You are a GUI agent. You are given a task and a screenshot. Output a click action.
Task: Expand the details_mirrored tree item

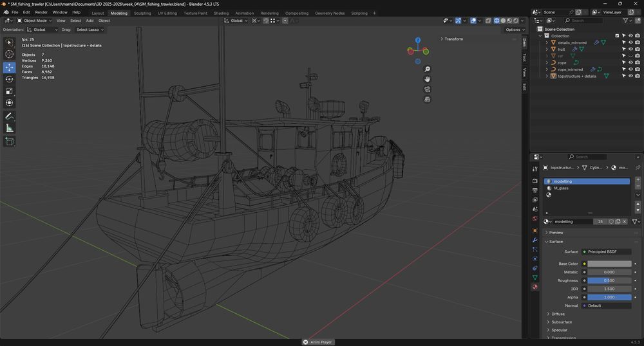[x=547, y=42]
